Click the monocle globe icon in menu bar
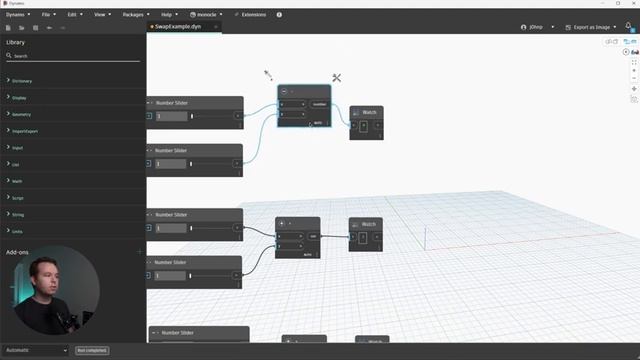This screenshot has width=640, height=360. click(x=193, y=15)
